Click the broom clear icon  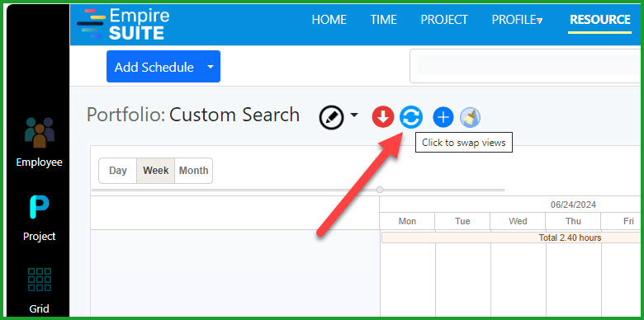pos(471,118)
